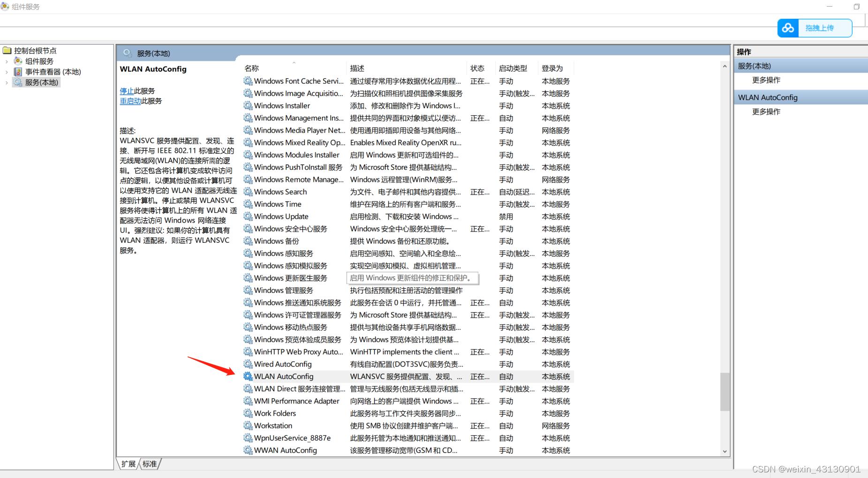Select the Windows Update service name
868x478 pixels.
(x=281, y=217)
